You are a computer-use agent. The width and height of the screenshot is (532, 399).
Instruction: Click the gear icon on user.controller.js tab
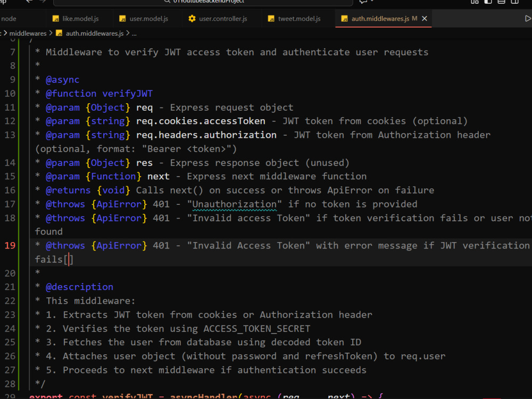pos(192,19)
